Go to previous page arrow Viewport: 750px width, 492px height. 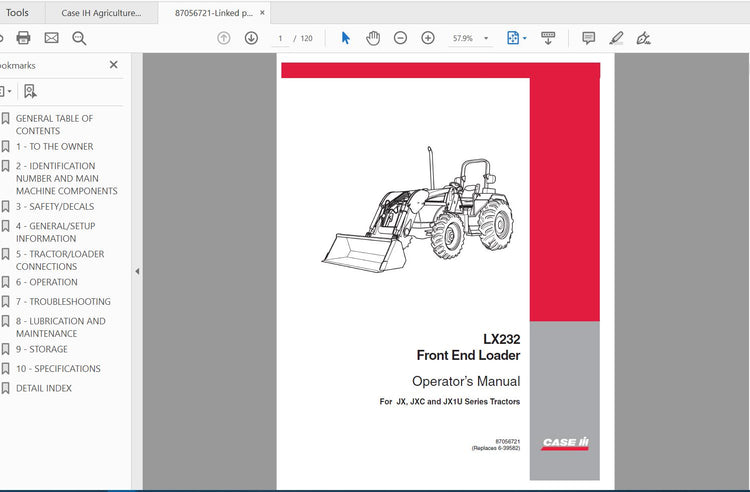(x=223, y=38)
